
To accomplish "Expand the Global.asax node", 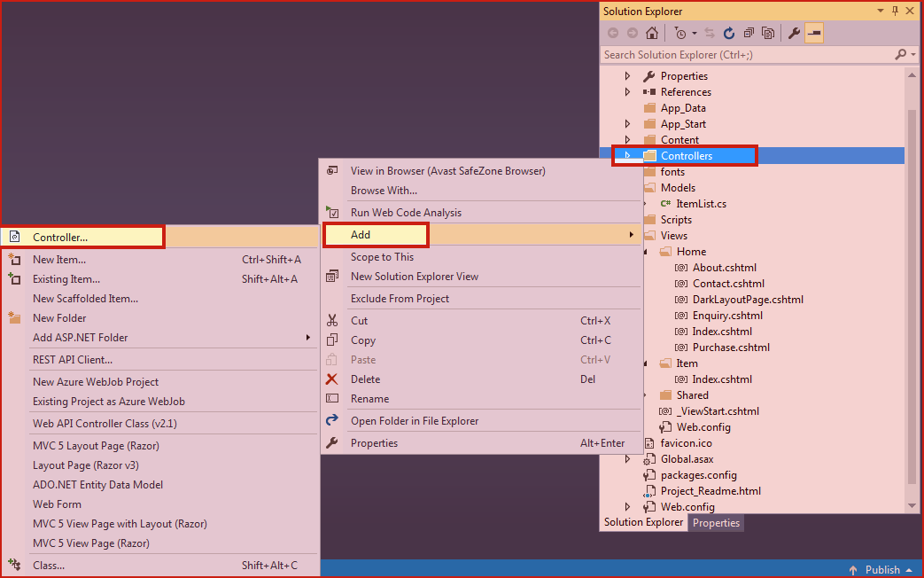I will coord(627,459).
